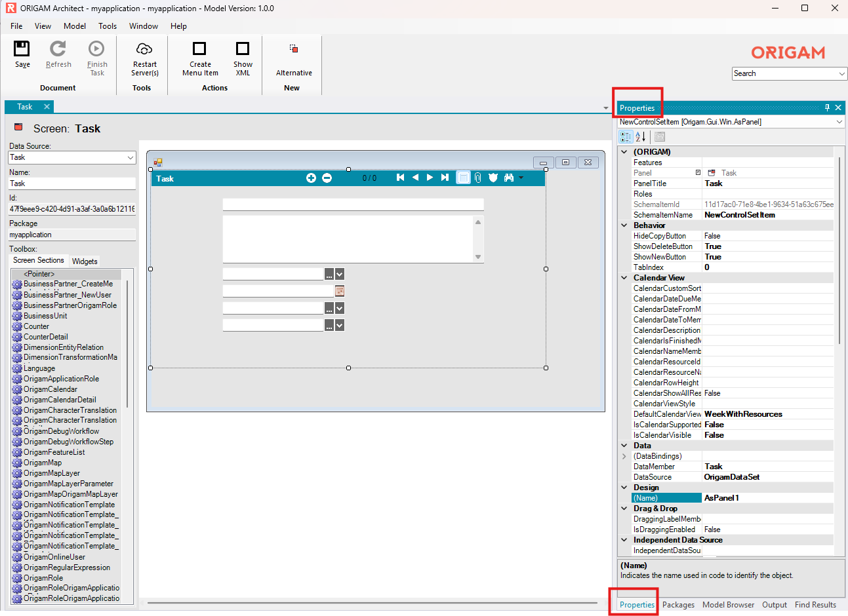The height and width of the screenshot is (616, 848).
Task: Collapse the Design property category
Action: coord(624,488)
